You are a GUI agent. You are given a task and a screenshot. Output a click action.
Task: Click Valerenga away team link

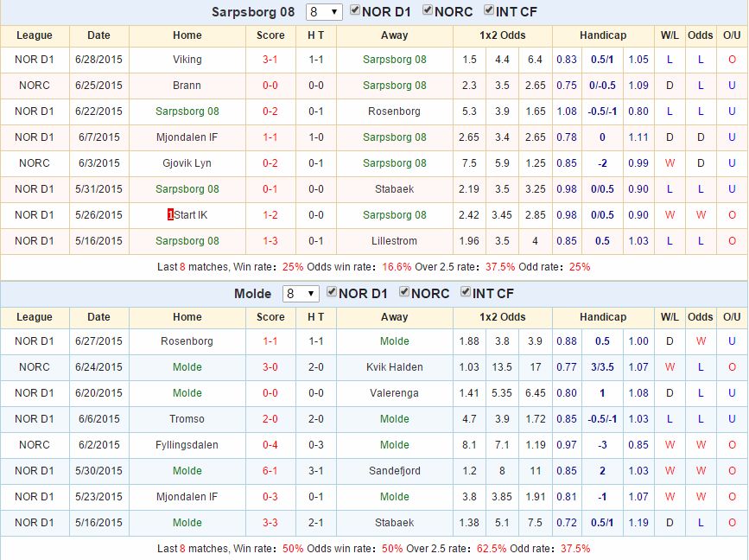394,392
